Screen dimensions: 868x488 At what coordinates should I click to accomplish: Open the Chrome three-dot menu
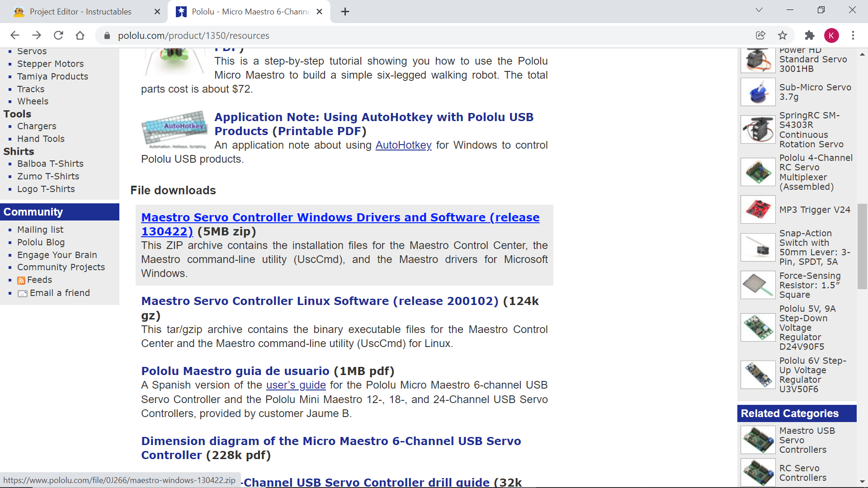853,35
